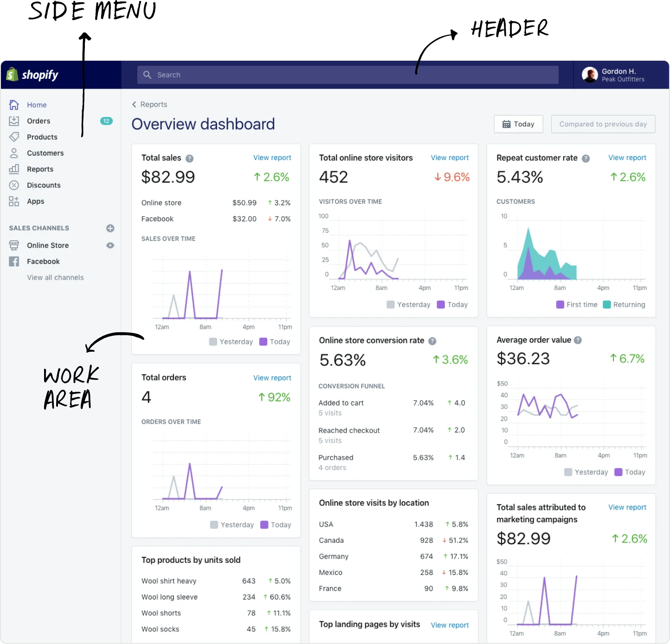Go back using the Reports chevron
This screenshot has width=670, height=644.
[x=134, y=104]
